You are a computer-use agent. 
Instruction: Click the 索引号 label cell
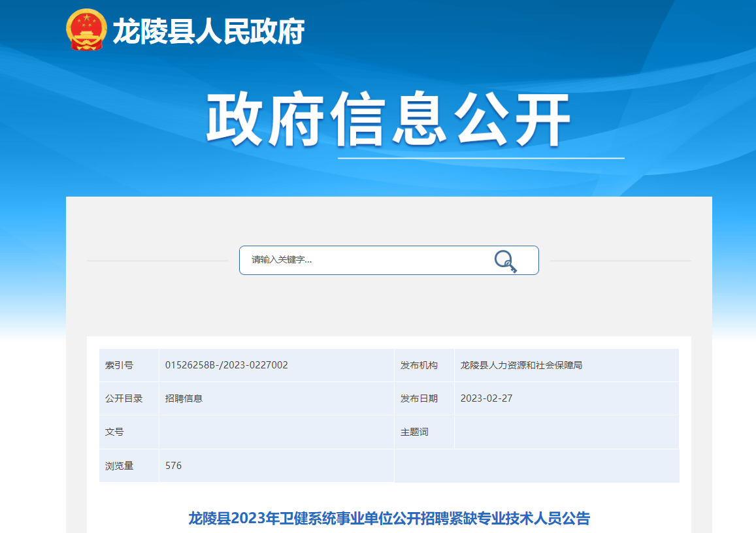click(x=120, y=365)
